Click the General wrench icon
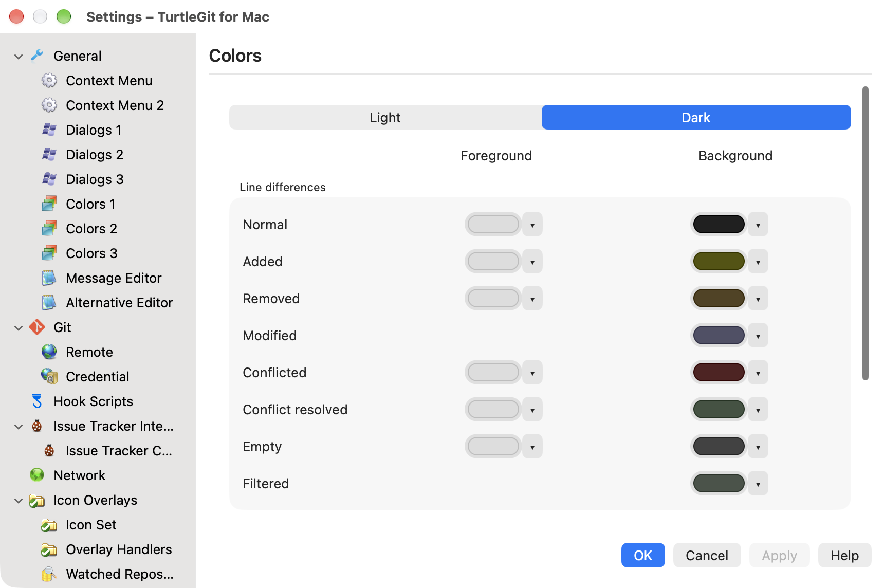Viewport: 884px width, 588px height. click(37, 56)
